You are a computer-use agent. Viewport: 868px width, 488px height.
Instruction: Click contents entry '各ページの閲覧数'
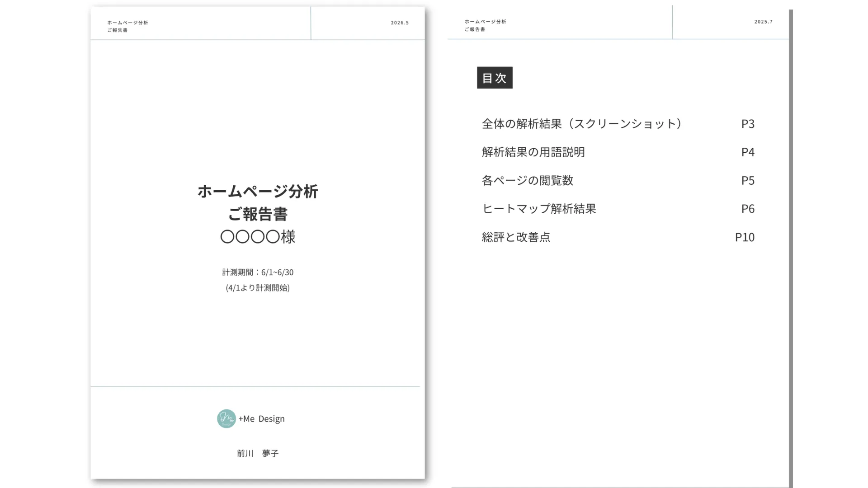[x=528, y=180]
